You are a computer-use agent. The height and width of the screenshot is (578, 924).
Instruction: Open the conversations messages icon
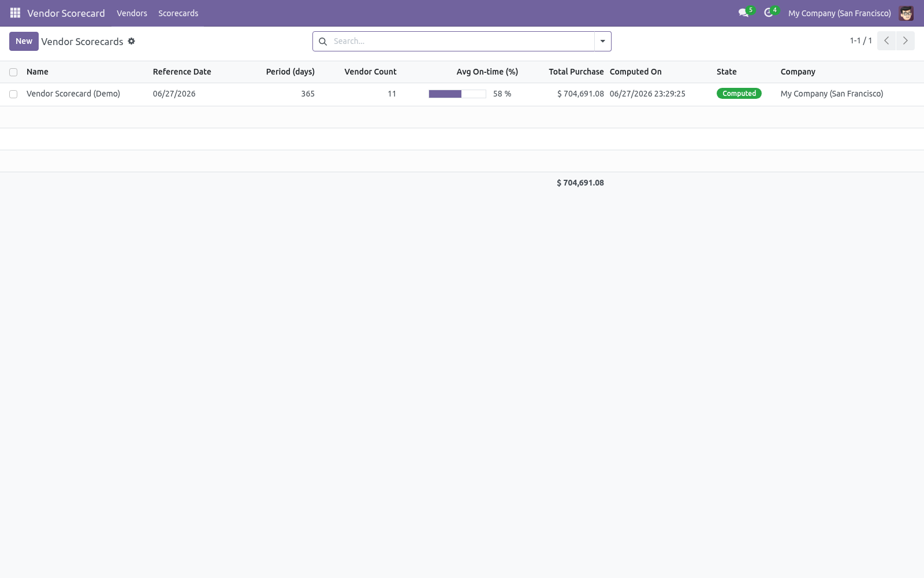click(743, 13)
